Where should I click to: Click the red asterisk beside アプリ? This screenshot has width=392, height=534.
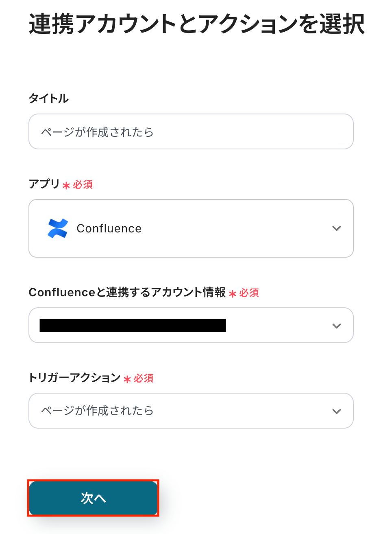[66, 186]
